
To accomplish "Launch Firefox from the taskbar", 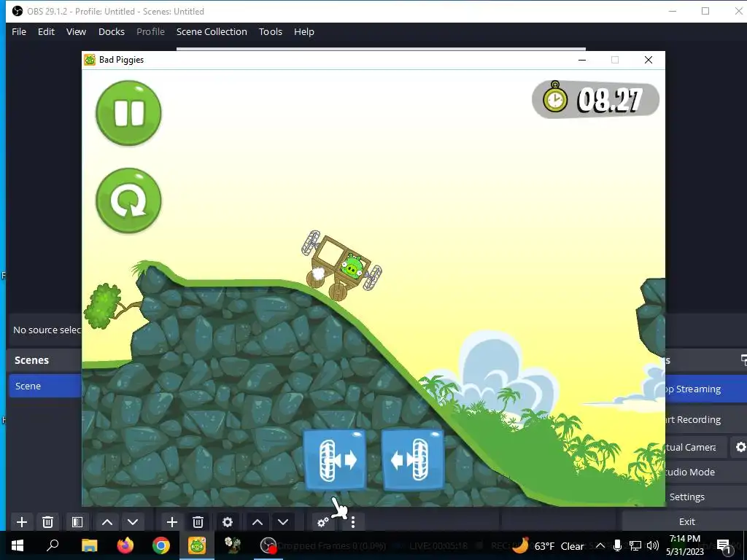I will (125, 545).
